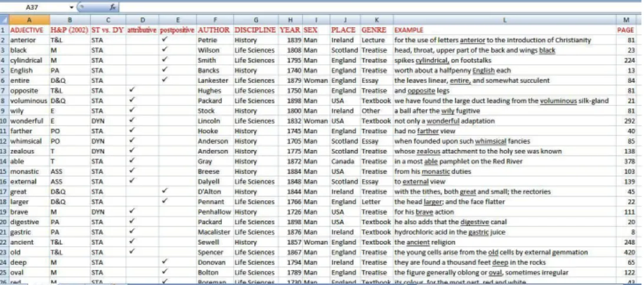Select the year cell 1839
Image resolution: width=644 pixels, height=285 pixels.
point(290,40)
